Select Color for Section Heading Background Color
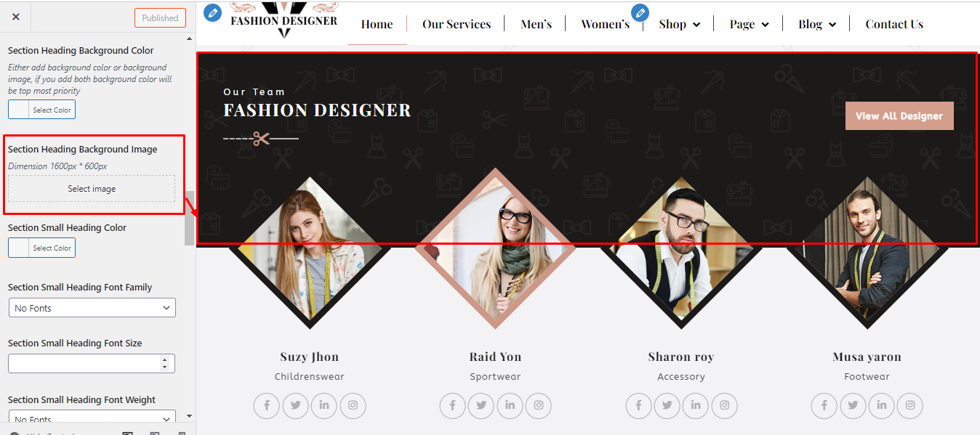Screen dimensions: 980x435 point(41,110)
